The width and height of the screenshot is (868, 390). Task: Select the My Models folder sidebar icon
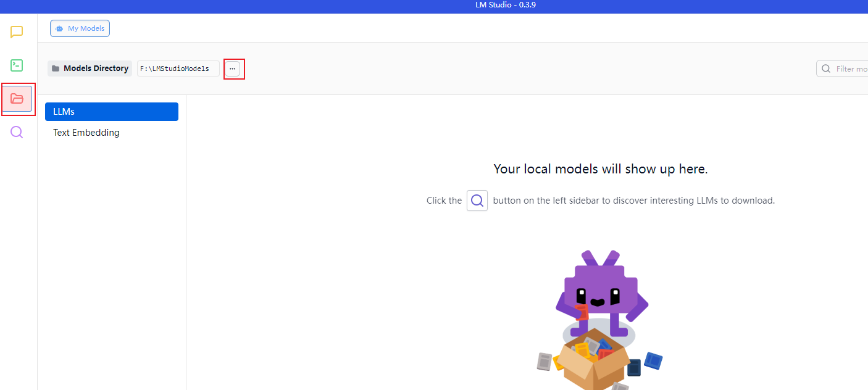coord(17,99)
